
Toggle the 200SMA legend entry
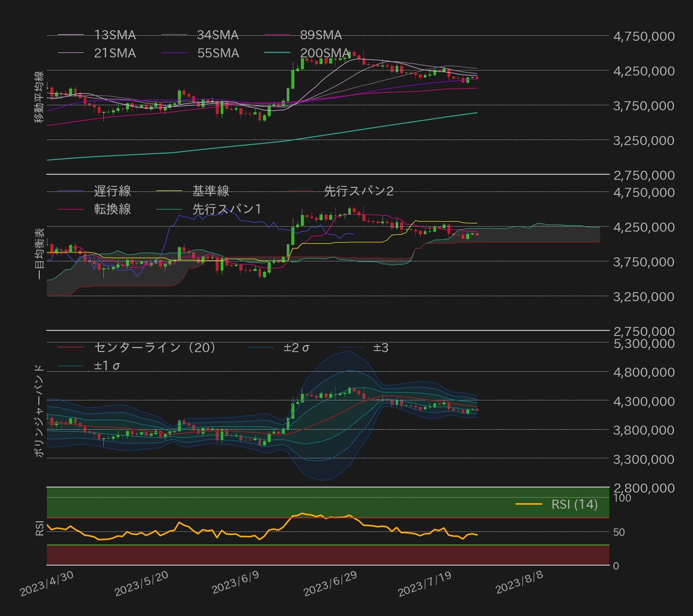325,53
